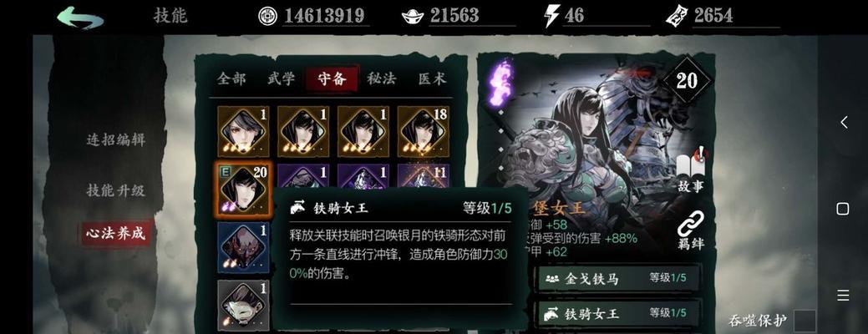This screenshot has width=868, height=334.
Task: Tap the lightning stamina icon
Action: [552, 16]
